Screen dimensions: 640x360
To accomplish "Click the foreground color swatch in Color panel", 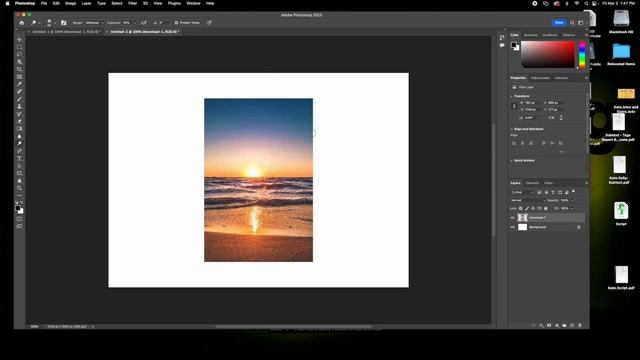I will coord(513,45).
